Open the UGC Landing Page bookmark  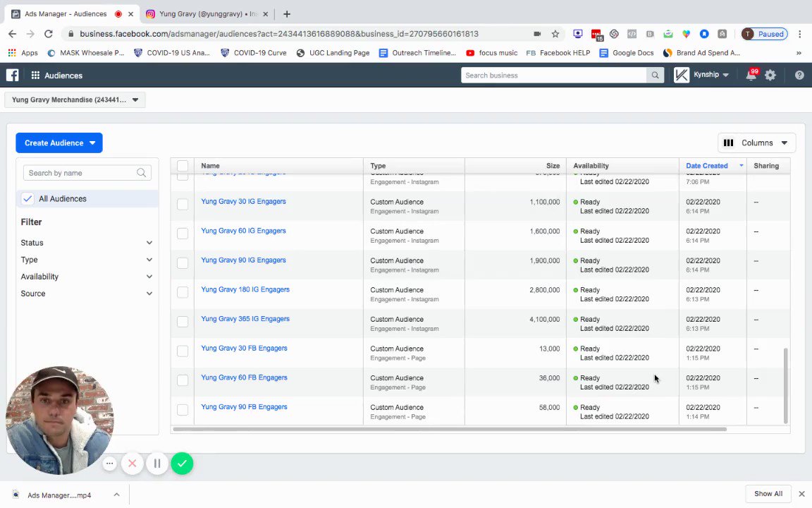333,53
